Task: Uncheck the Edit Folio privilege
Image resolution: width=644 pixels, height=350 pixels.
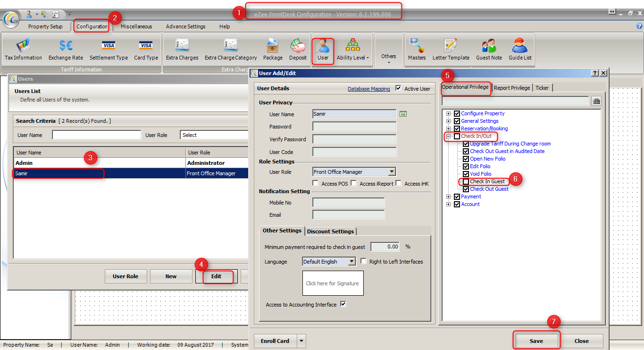Action: coord(466,167)
